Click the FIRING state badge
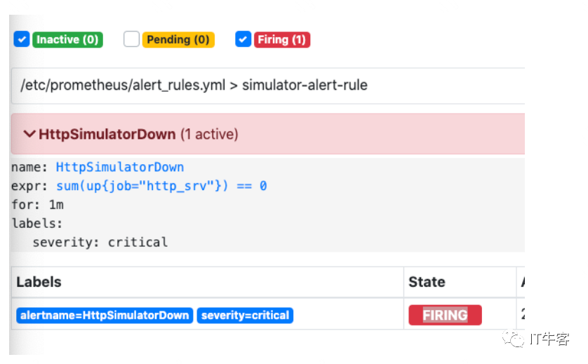Screen dimensions: 588x364 point(445,315)
